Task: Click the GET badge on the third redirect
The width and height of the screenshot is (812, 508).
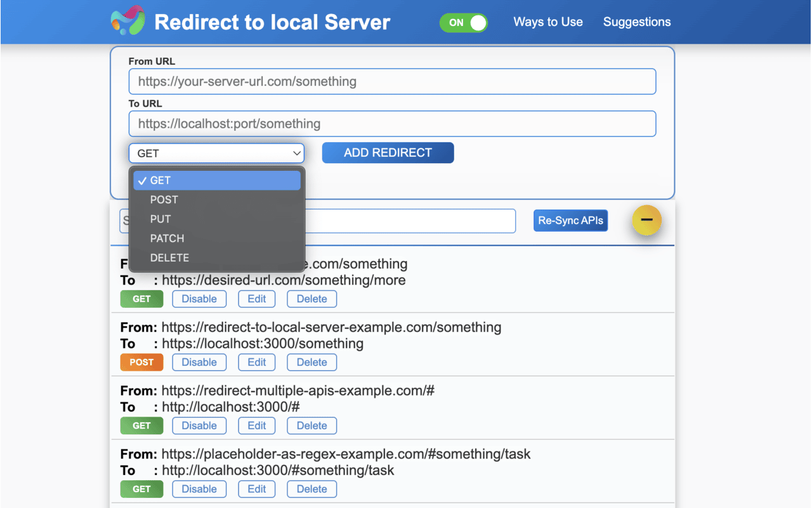Action: (x=141, y=425)
